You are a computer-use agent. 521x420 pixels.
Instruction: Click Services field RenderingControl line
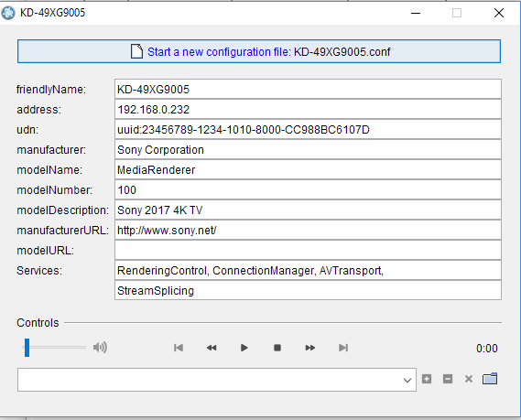pos(308,271)
